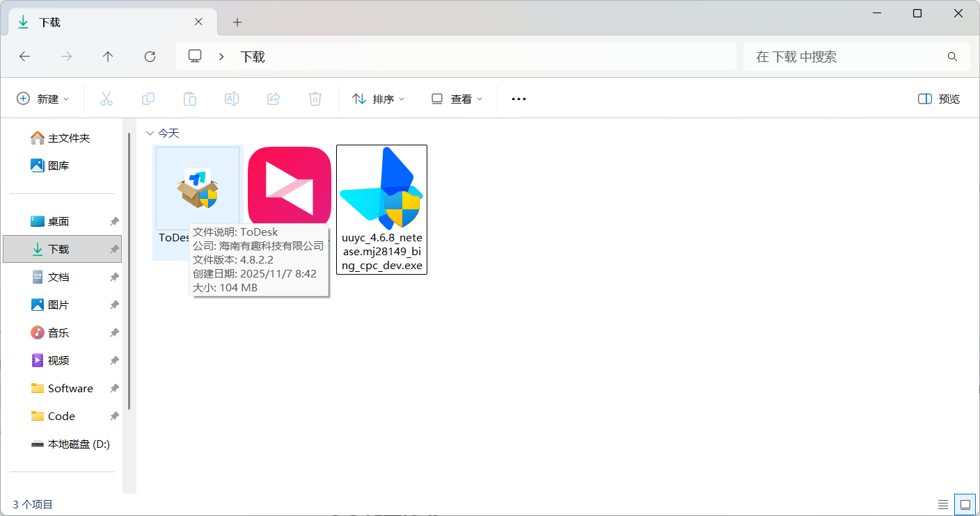The height and width of the screenshot is (516, 980).
Task: Go up one folder level with the arrow
Action: point(108,56)
